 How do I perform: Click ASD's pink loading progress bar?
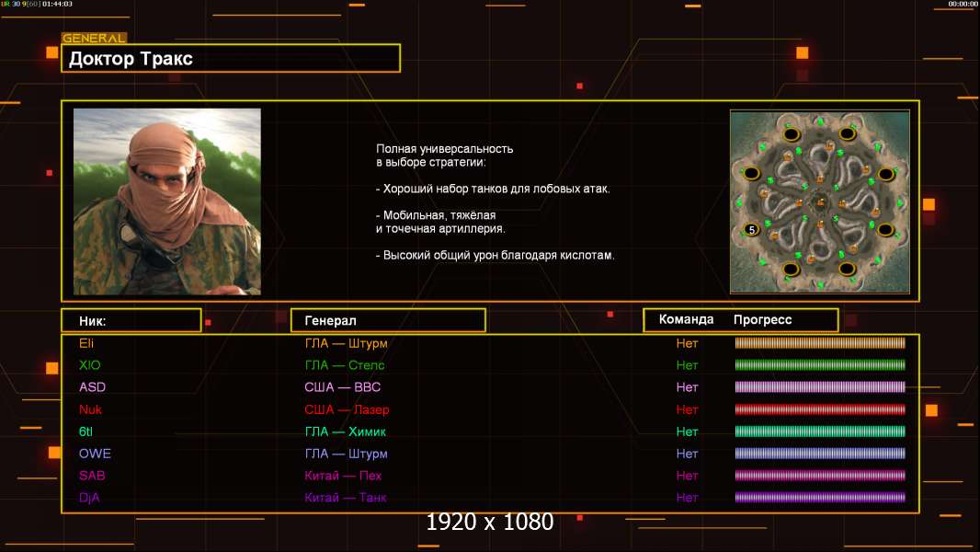[x=820, y=387]
